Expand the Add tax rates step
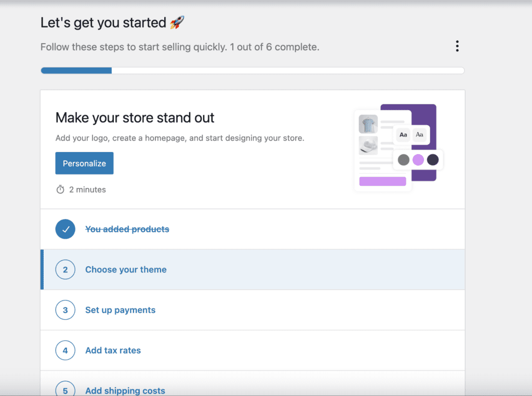 pyautogui.click(x=113, y=350)
